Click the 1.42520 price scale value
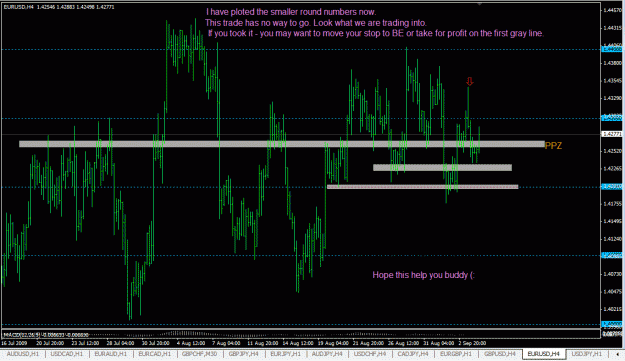625x361 pixels. (x=613, y=151)
